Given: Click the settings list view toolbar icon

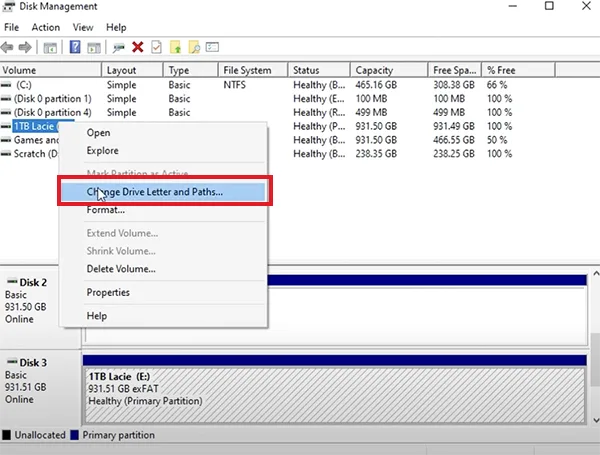Looking at the screenshot, I should [x=212, y=47].
